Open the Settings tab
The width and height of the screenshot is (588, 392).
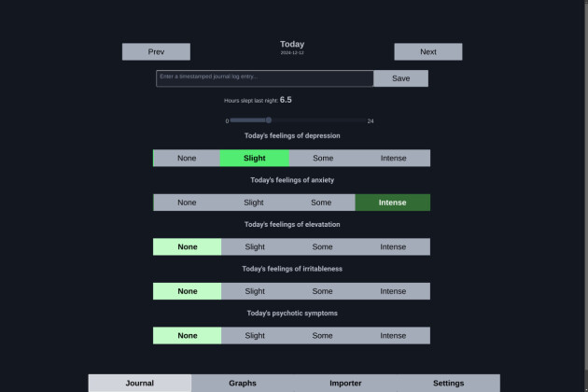(449, 383)
